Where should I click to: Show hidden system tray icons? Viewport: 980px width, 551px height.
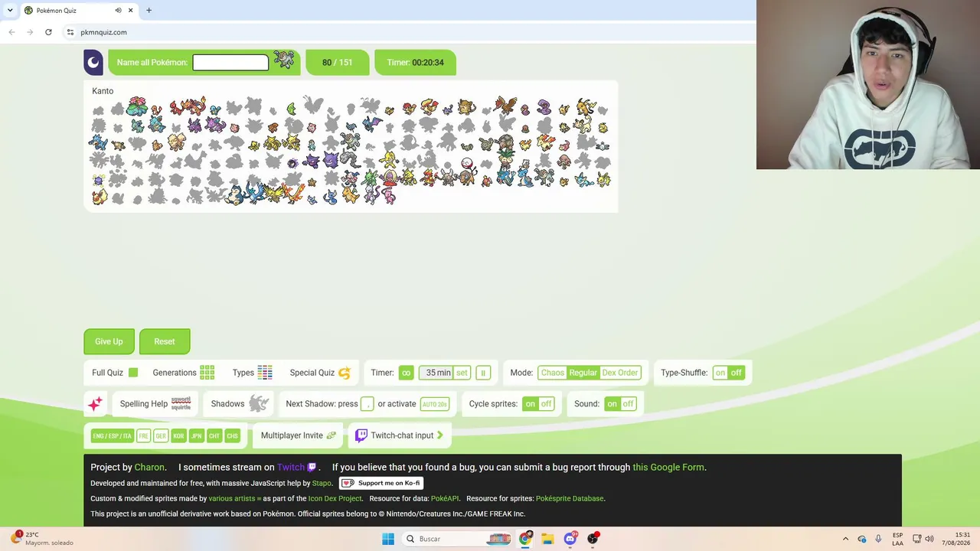pyautogui.click(x=845, y=539)
